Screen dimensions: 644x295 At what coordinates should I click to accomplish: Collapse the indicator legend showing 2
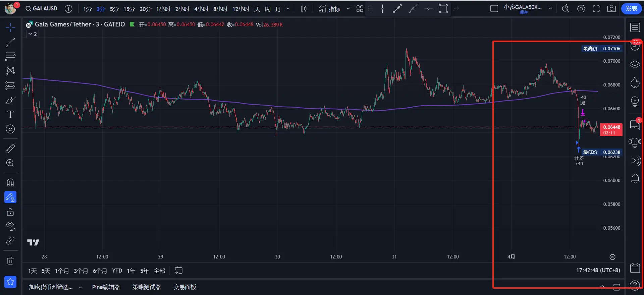33,34
